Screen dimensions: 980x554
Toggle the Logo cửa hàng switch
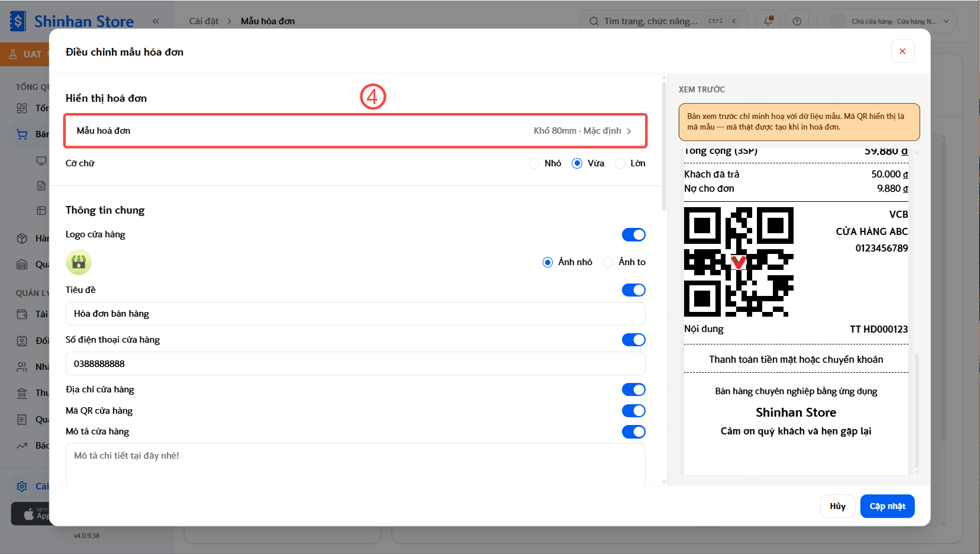pyautogui.click(x=634, y=235)
